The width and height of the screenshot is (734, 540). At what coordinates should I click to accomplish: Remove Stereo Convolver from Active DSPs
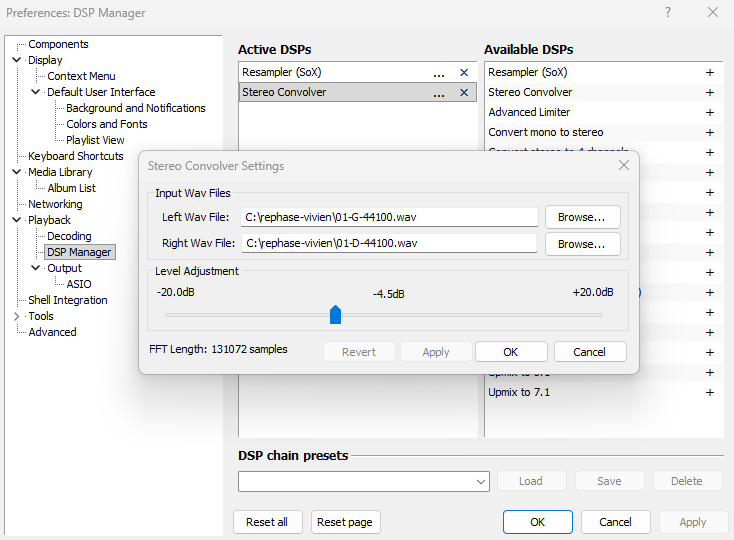tap(464, 93)
